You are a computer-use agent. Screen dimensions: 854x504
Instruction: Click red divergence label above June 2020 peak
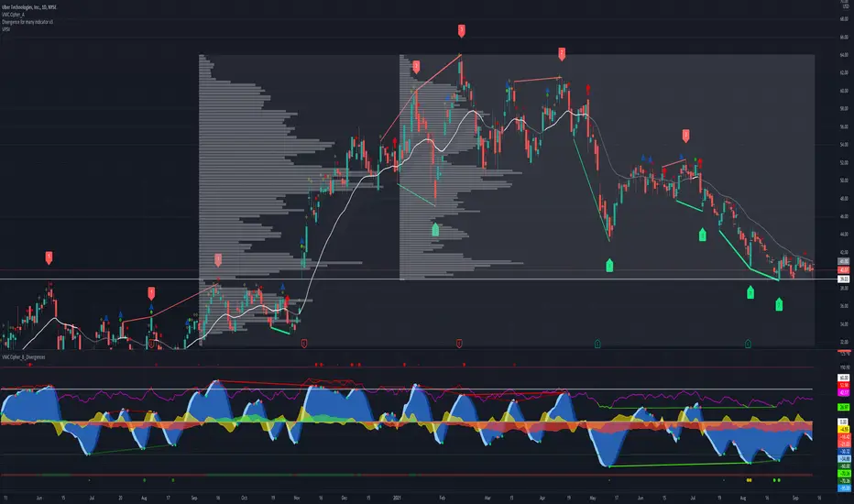pos(49,257)
